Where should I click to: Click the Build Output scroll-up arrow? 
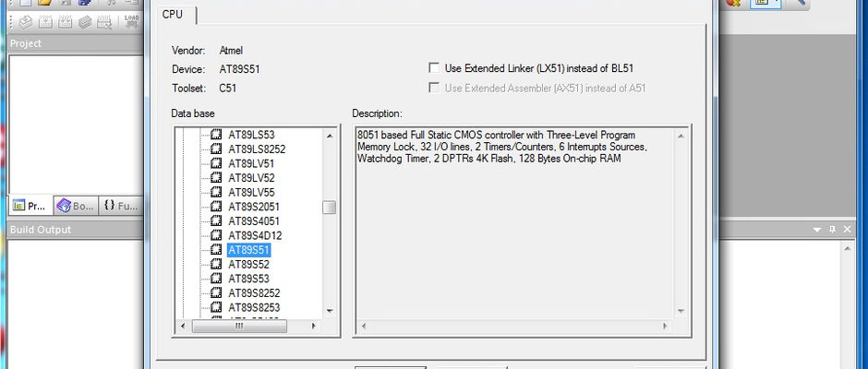pyautogui.click(x=847, y=248)
